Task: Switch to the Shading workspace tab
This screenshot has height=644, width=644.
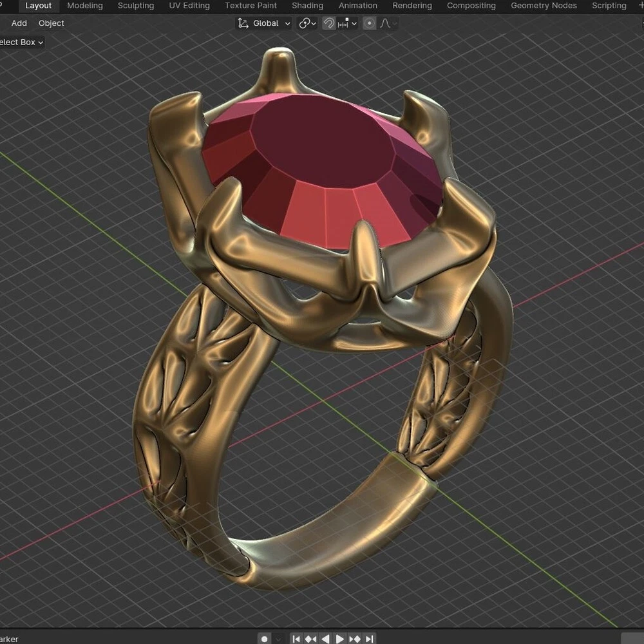Action: (307, 6)
